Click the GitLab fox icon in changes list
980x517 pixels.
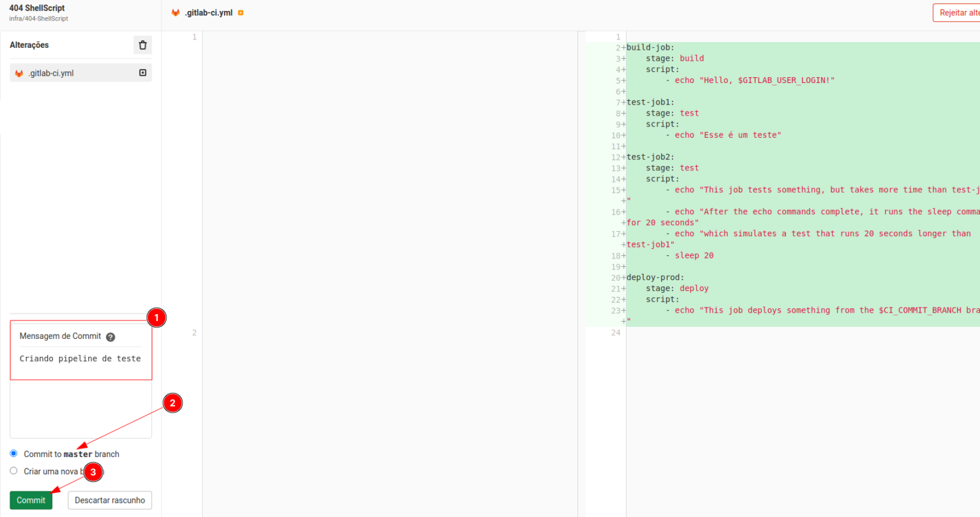[19, 73]
